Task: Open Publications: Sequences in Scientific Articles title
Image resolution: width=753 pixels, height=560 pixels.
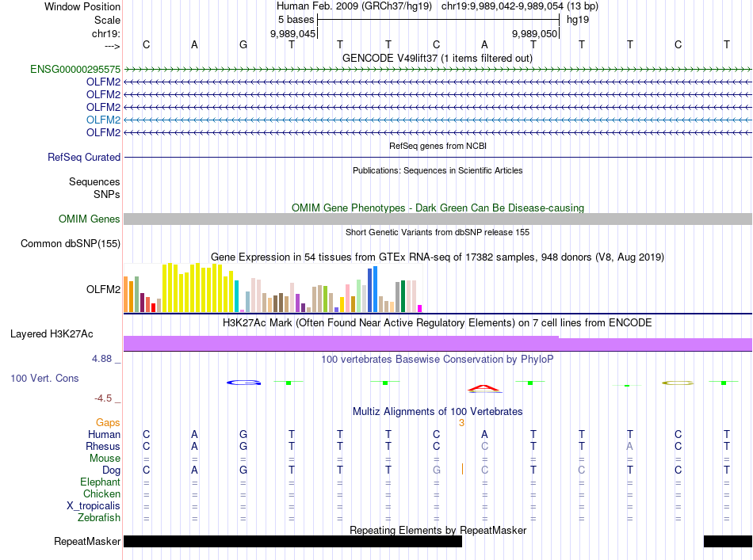Action: click(x=438, y=170)
